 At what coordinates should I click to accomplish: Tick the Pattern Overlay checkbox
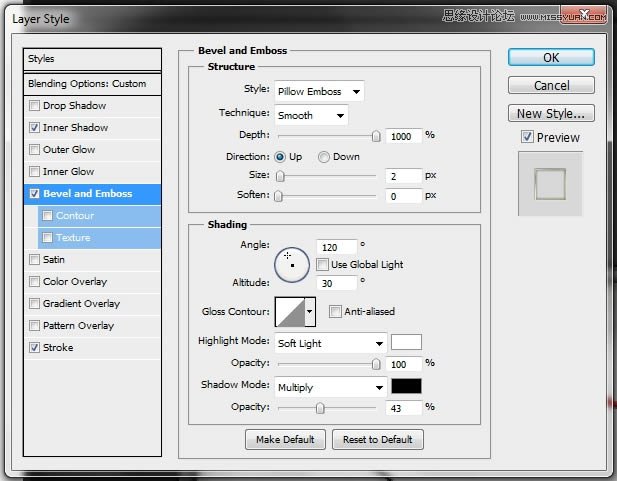coord(35,326)
